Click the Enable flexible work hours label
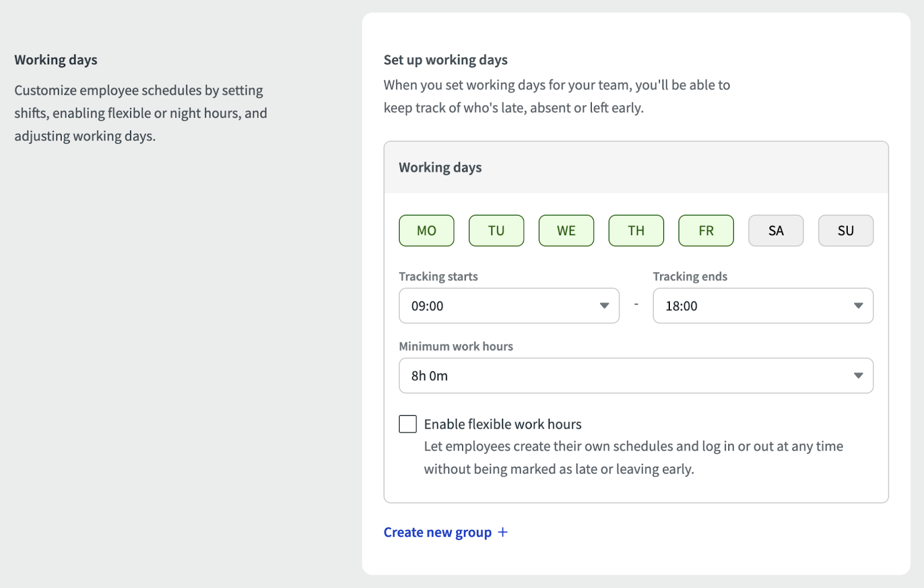 502,424
